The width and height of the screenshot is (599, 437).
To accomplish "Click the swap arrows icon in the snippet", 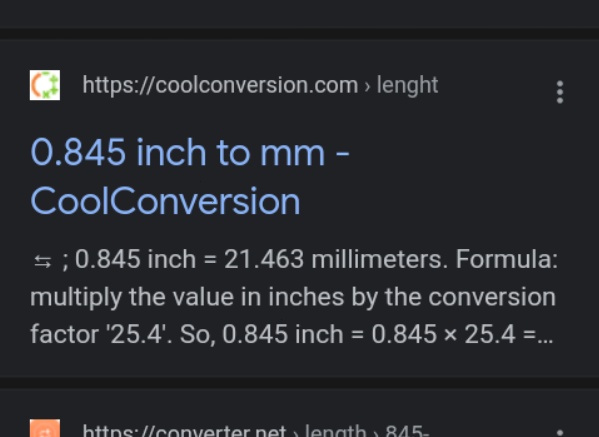I will [x=42, y=262].
